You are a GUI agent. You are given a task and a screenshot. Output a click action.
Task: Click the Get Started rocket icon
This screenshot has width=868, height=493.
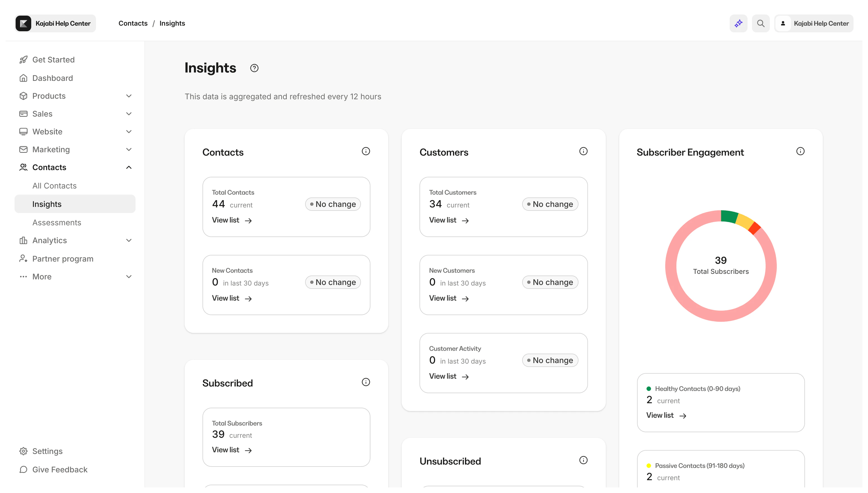[23, 60]
